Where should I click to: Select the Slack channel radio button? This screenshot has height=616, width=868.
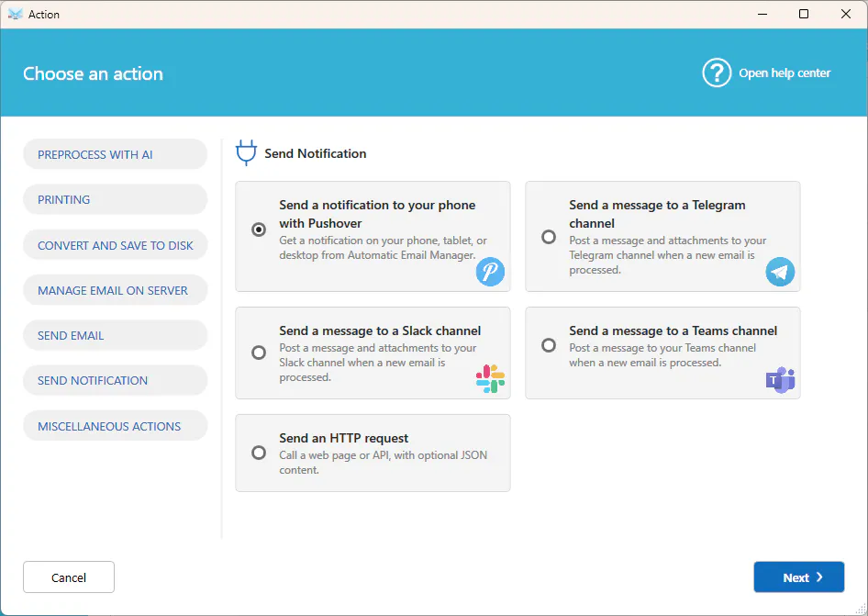point(259,353)
